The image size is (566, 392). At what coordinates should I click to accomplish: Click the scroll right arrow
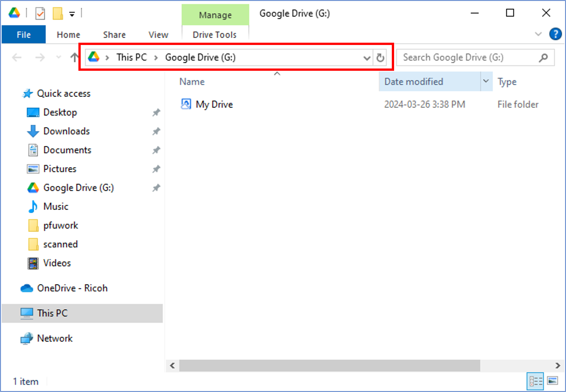[558, 366]
